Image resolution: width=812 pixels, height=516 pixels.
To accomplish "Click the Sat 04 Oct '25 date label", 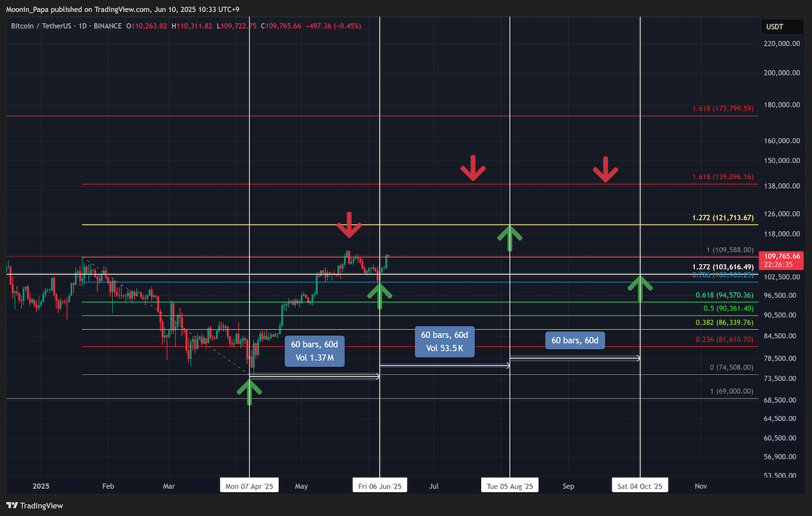I will tap(640, 486).
